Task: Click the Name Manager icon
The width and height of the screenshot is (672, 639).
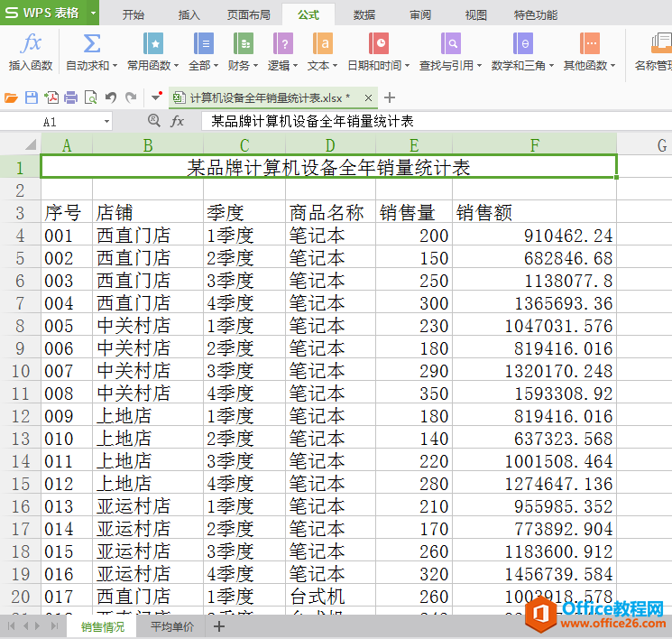Action: pyautogui.click(x=661, y=43)
